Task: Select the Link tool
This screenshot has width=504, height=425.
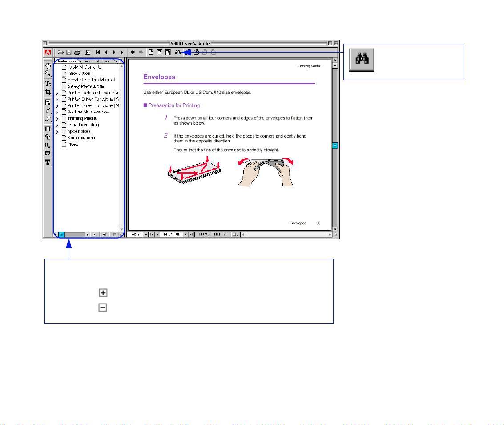Action: point(48,138)
